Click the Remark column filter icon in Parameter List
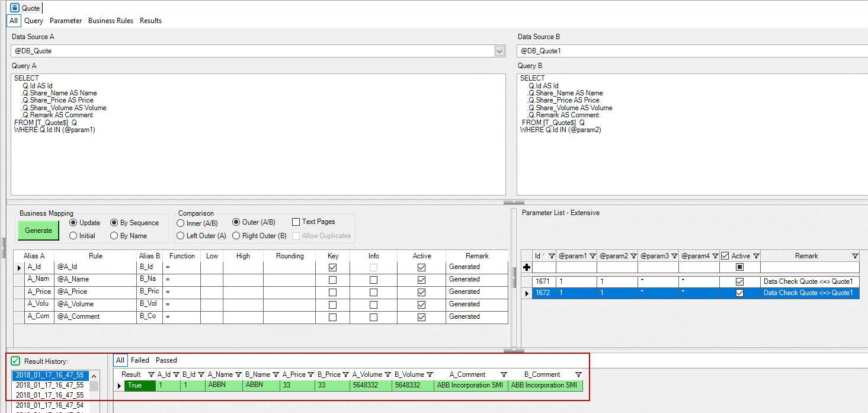 [854, 256]
